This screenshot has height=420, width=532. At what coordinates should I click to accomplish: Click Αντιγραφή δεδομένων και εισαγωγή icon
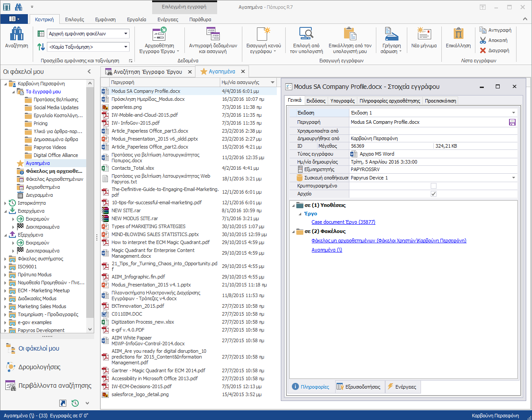pos(213,34)
